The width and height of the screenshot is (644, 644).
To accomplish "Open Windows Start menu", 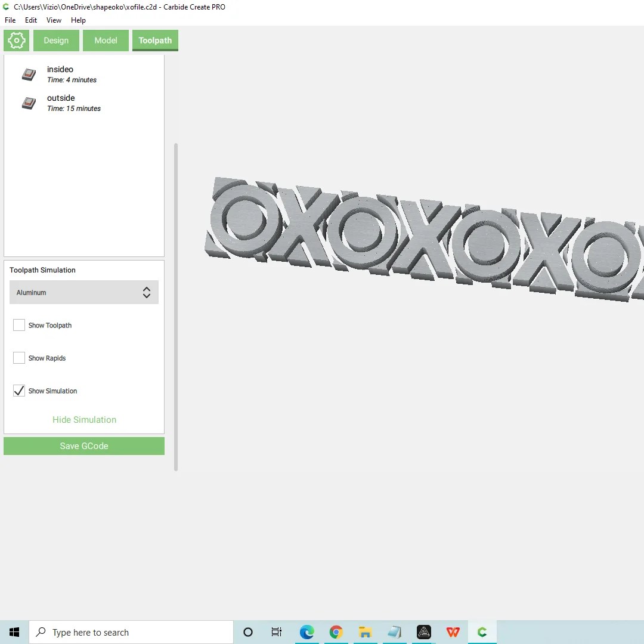I will (14, 632).
